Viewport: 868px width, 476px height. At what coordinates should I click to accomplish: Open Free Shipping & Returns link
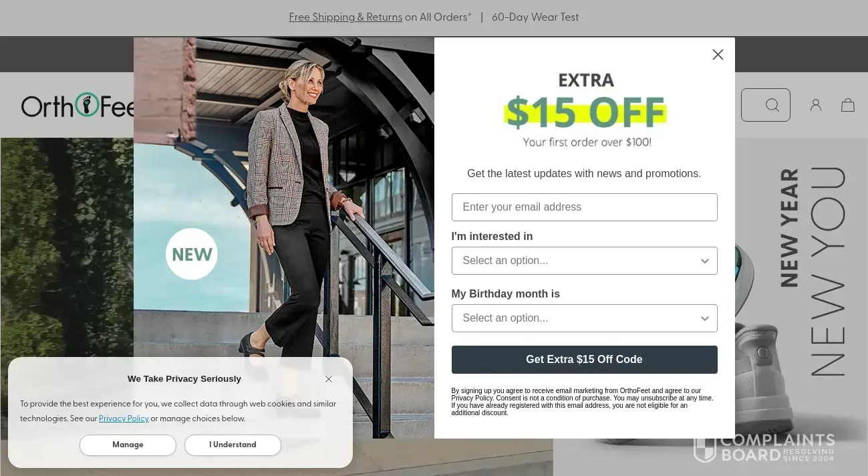[x=345, y=17]
